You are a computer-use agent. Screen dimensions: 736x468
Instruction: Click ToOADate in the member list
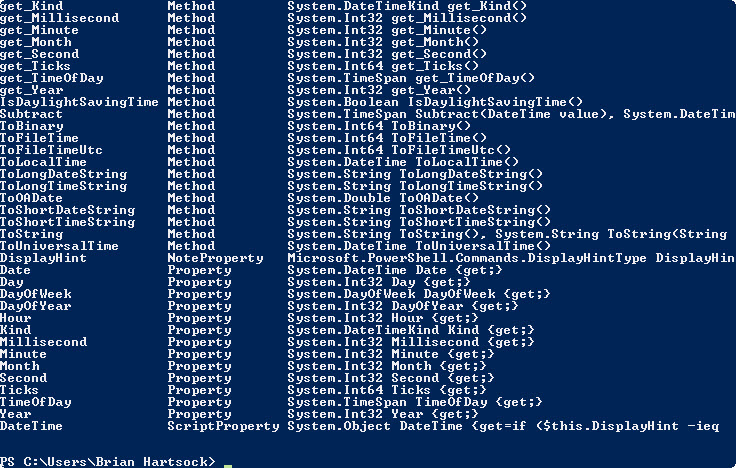(31, 198)
